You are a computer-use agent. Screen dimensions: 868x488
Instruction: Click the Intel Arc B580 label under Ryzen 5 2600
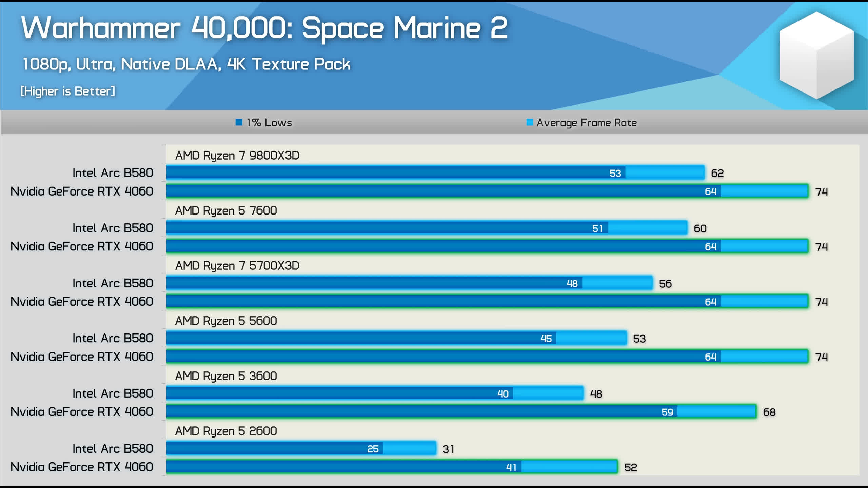point(113,449)
